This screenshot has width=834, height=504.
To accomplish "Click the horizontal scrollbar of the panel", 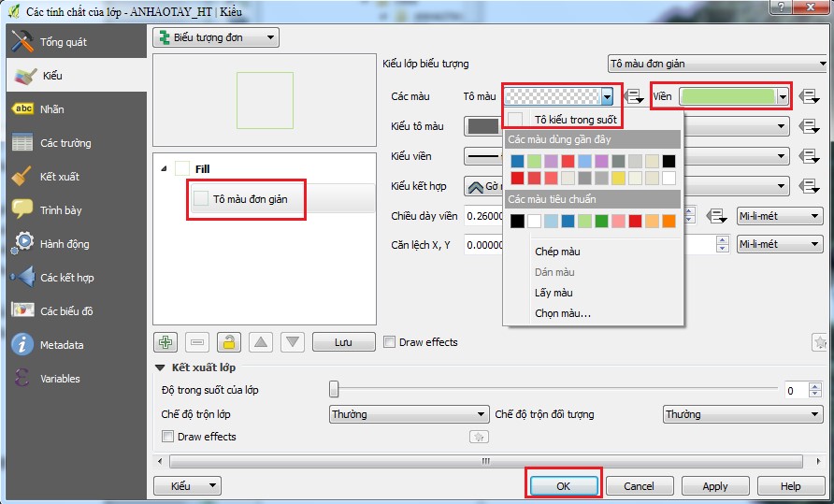I will 485,461.
